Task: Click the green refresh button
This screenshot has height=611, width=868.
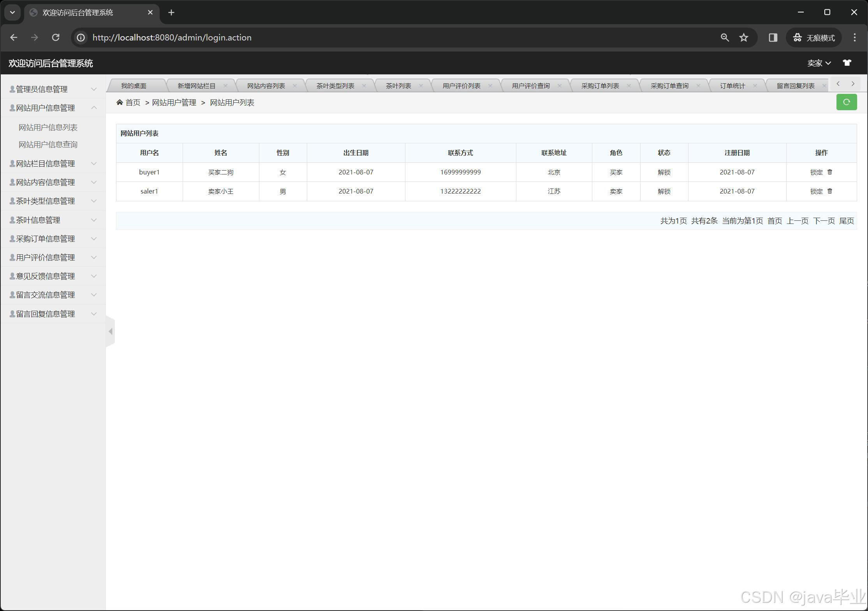Action: click(x=846, y=102)
